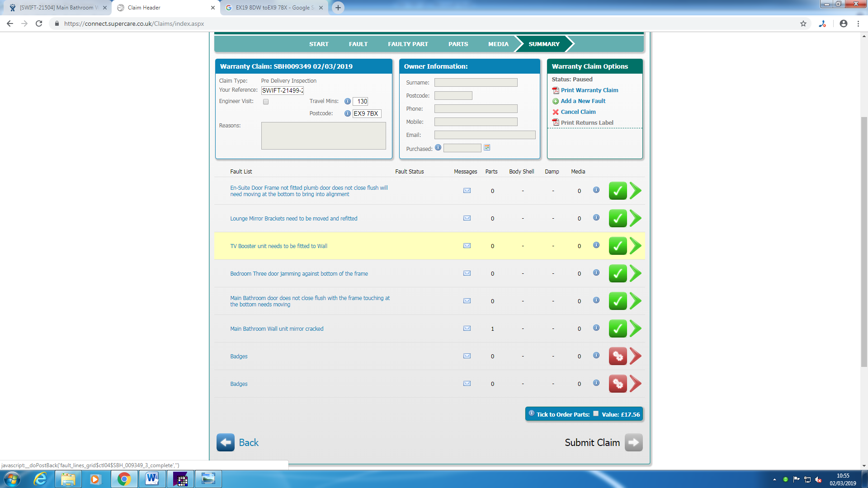Click grey Submit Claim arrow button
The image size is (868, 488).
633,442
